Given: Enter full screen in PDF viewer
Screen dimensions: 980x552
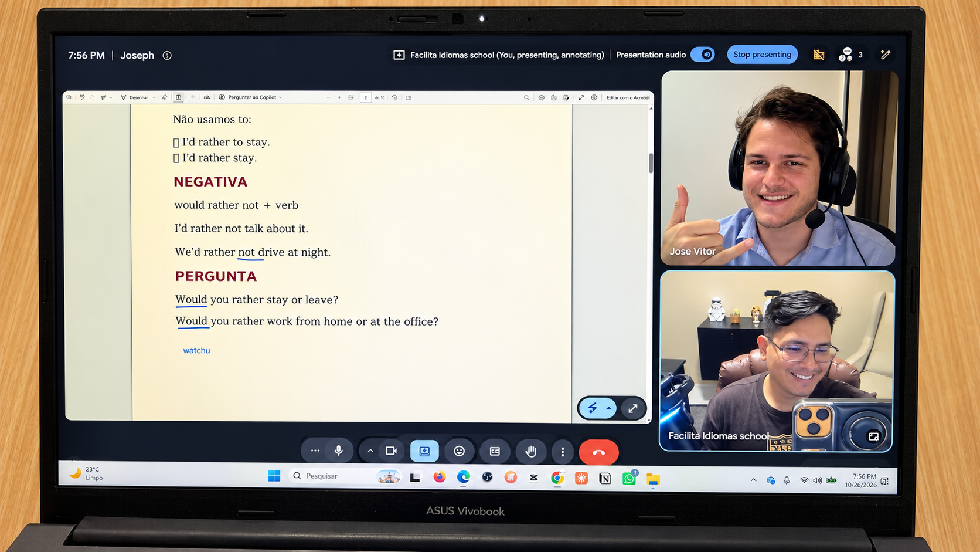Looking at the screenshot, I should coord(581,97).
